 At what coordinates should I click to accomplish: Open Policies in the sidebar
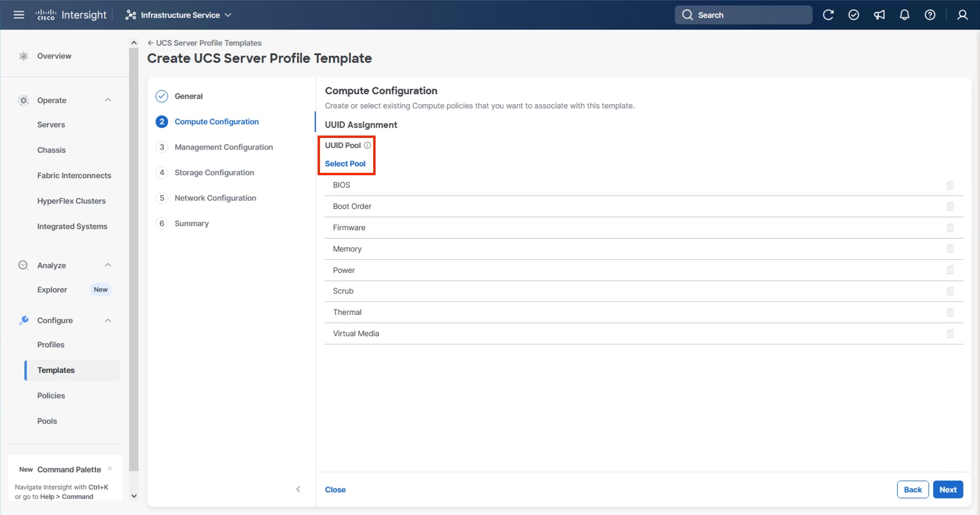tap(51, 395)
